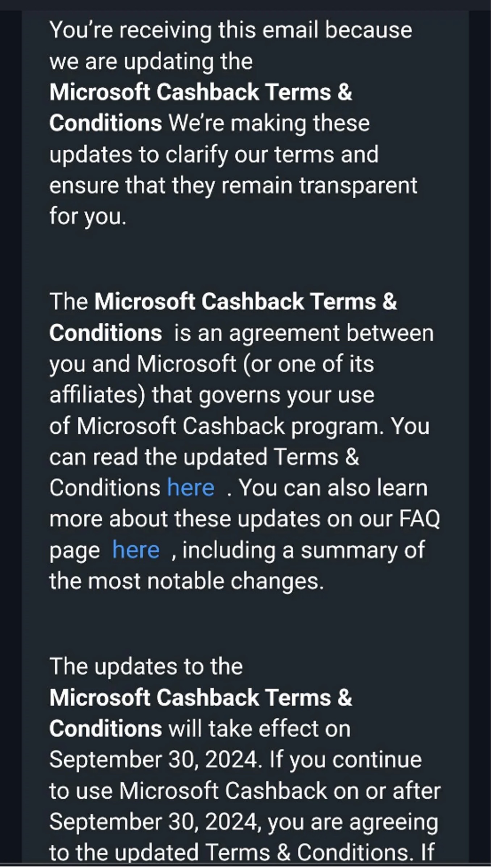The width and height of the screenshot is (492, 868).
Task: Click the 'to use Microsoft Cashback on or after' line
Action: pos(245,791)
